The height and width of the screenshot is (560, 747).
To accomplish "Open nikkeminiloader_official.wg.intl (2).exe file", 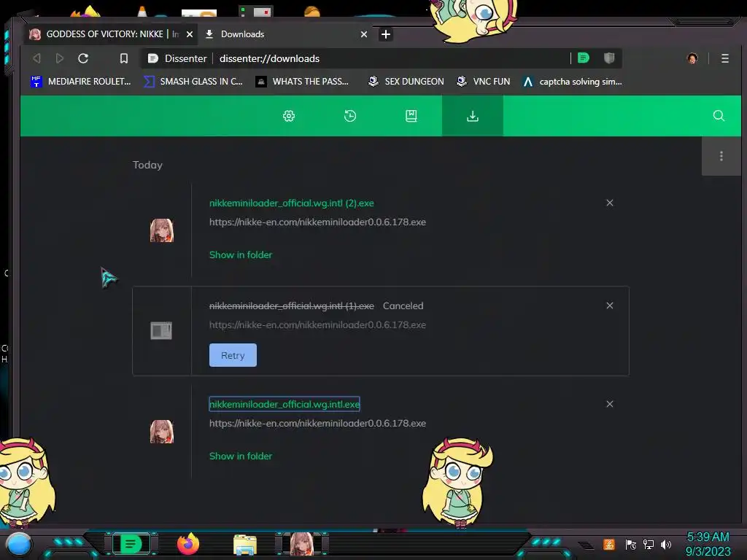I will click(x=292, y=203).
